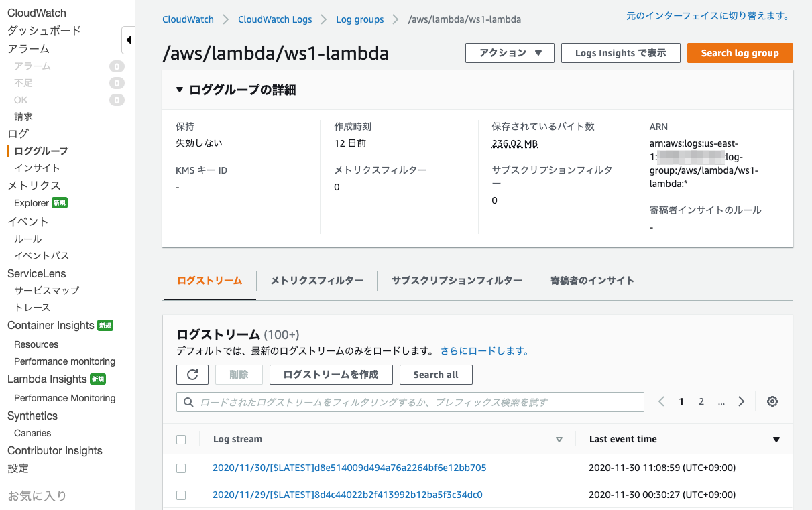The height and width of the screenshot is (510, 812).
Task: Click さらにロードします link
Action: tap(485, 350)
